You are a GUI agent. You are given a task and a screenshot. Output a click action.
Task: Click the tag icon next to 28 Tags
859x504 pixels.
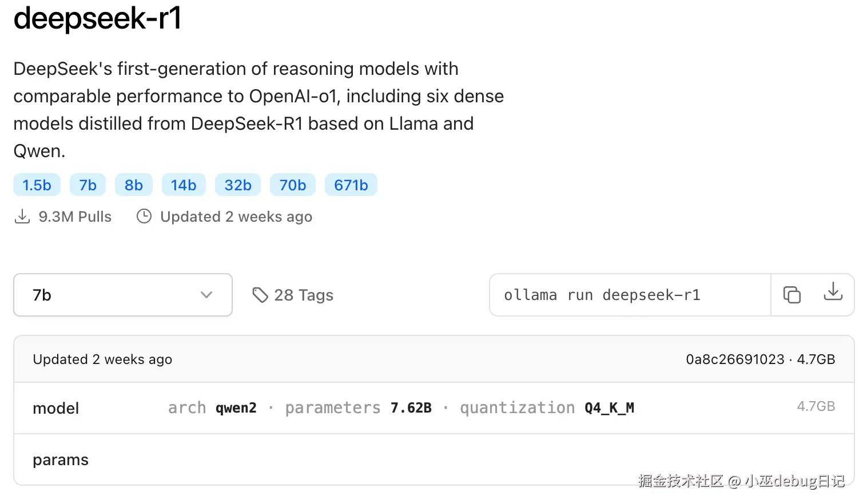tap(260, 295)
